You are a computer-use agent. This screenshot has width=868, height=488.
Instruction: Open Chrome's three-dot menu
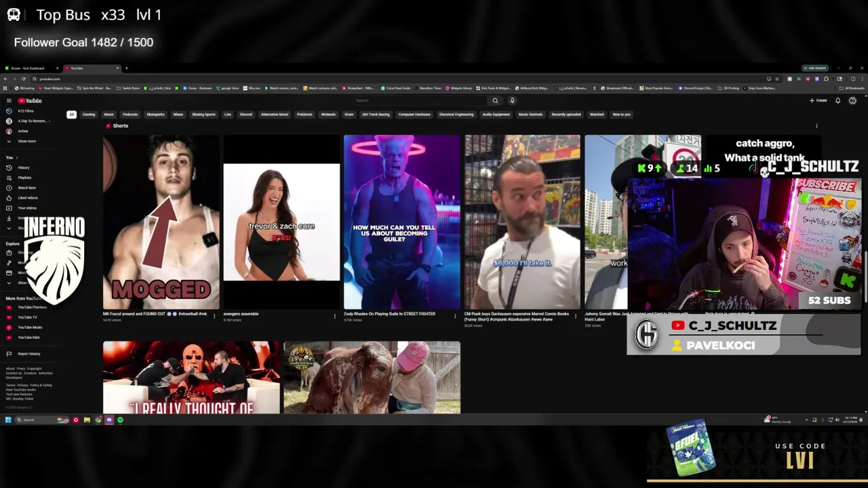862,79
